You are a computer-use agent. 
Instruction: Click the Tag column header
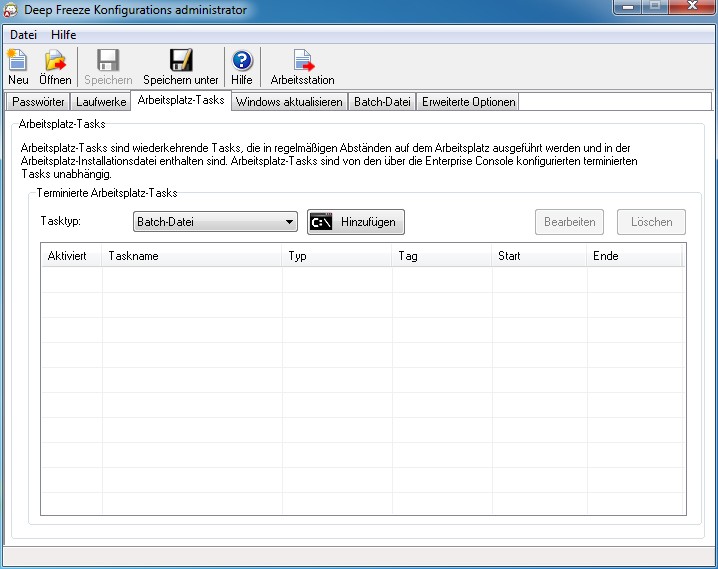[442, 256]
